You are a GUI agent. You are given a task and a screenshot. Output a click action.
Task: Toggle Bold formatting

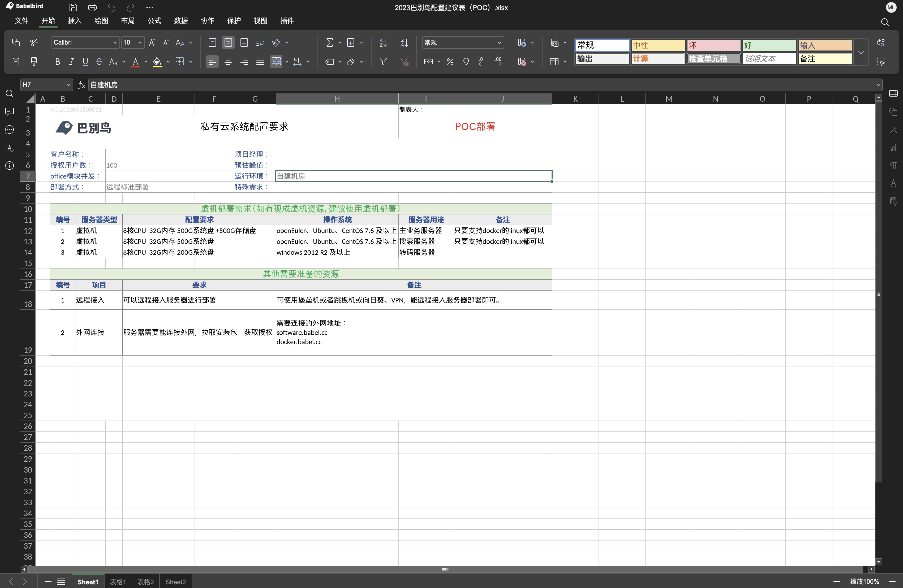pyautogui.click(x=58, y=62)
